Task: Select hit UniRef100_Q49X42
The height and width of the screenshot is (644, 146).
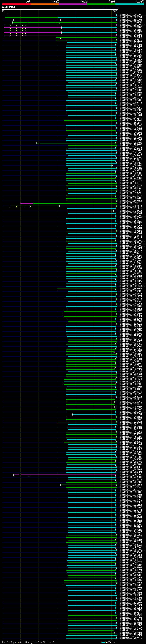Action: coord(131,155)
